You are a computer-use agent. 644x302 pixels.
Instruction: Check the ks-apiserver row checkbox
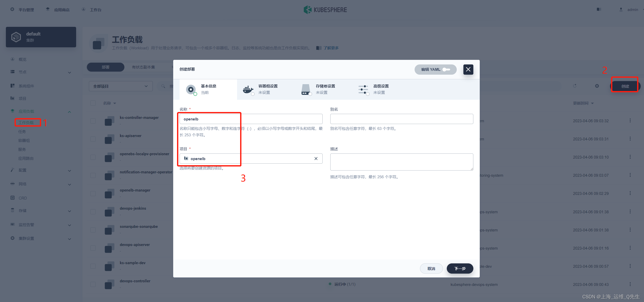point(93,139)
